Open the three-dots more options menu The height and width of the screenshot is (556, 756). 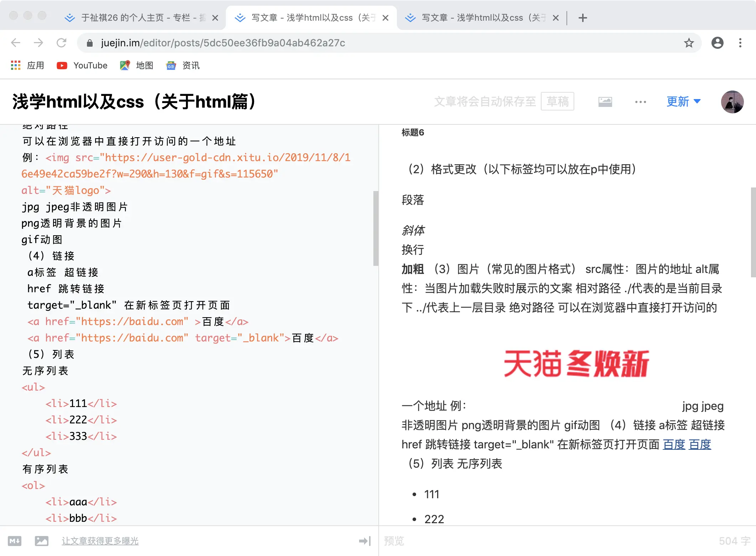[640, 102]
